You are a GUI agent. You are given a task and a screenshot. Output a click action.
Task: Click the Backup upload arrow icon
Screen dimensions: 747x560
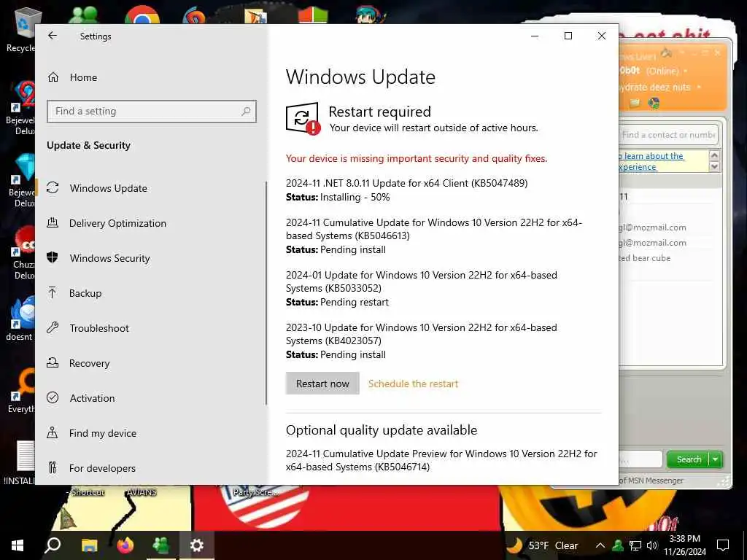[53, 292]
